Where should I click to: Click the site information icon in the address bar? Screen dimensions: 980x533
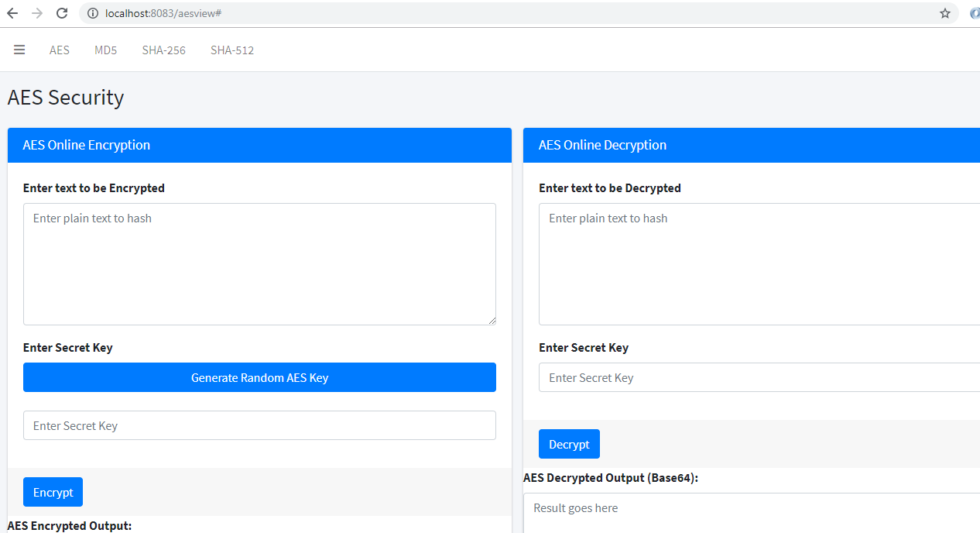[92, 13]
